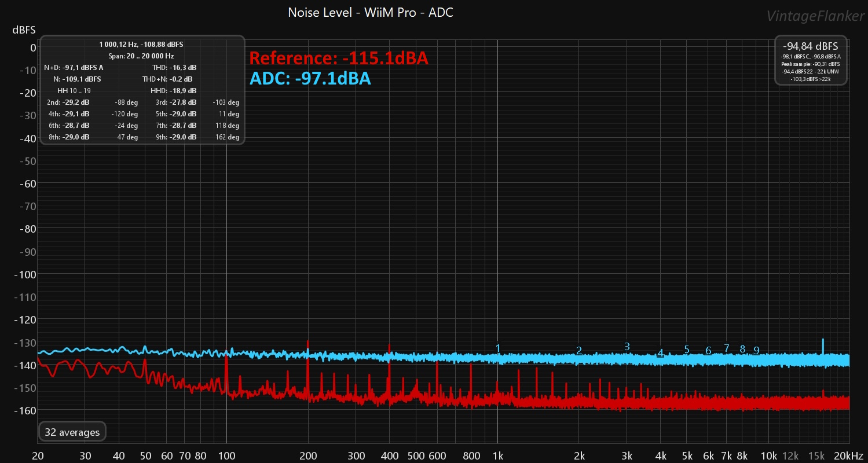Click the 'Reference: -115.1dBA' red label
Screen dimensions: 868x463
point(339,58)
